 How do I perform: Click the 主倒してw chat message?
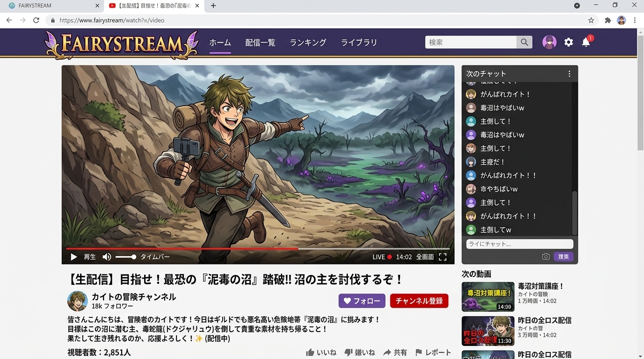[496, 230]
